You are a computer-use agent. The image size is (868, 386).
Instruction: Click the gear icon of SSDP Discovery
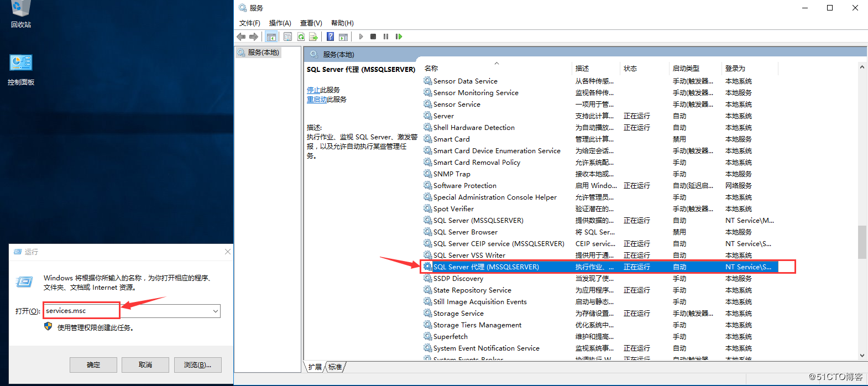(428, 278)
